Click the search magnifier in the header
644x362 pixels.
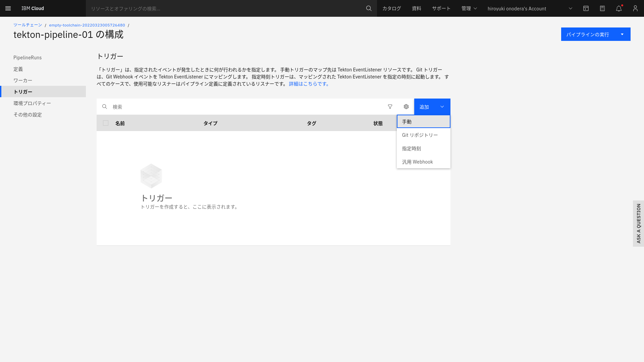(x=369, y=8)
